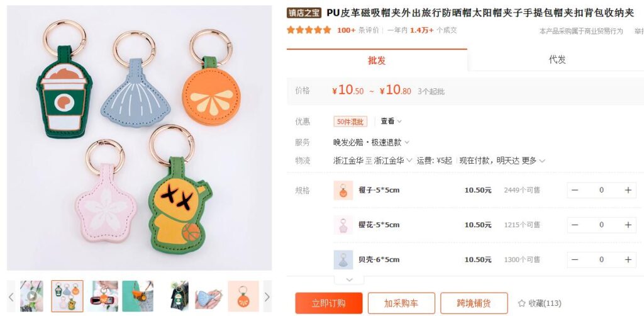Select the orange keychain close-up thumbnail
This screenshot has height=316, width=644.
(243, 296)
